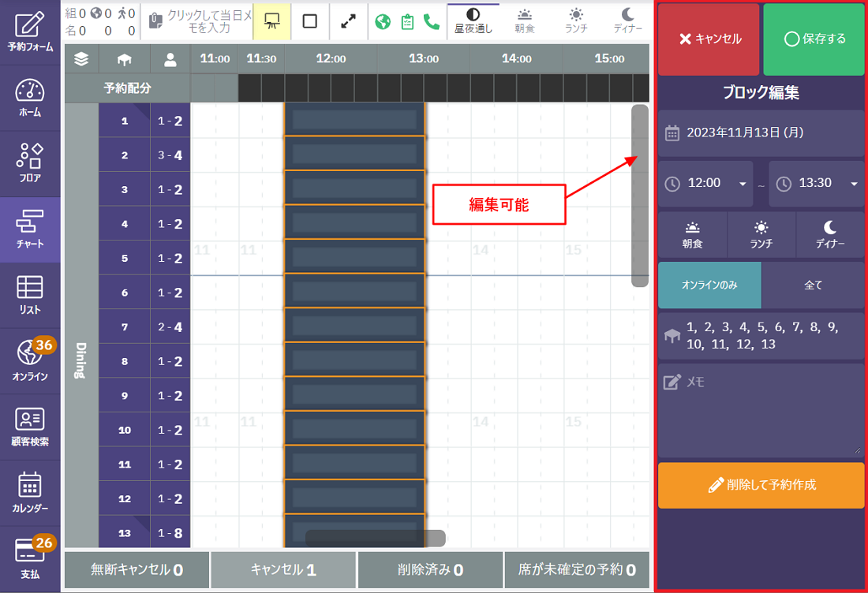This screenshot has width=868, height=593.
Task: Select オンラインのみ block option
Action: click(x=709, y=285)
